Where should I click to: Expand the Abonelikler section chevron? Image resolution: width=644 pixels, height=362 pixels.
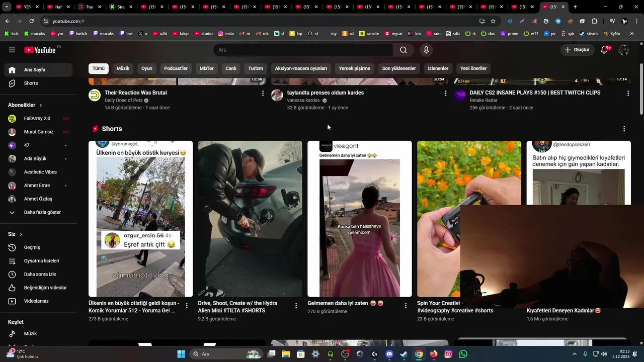click(41, 105)
